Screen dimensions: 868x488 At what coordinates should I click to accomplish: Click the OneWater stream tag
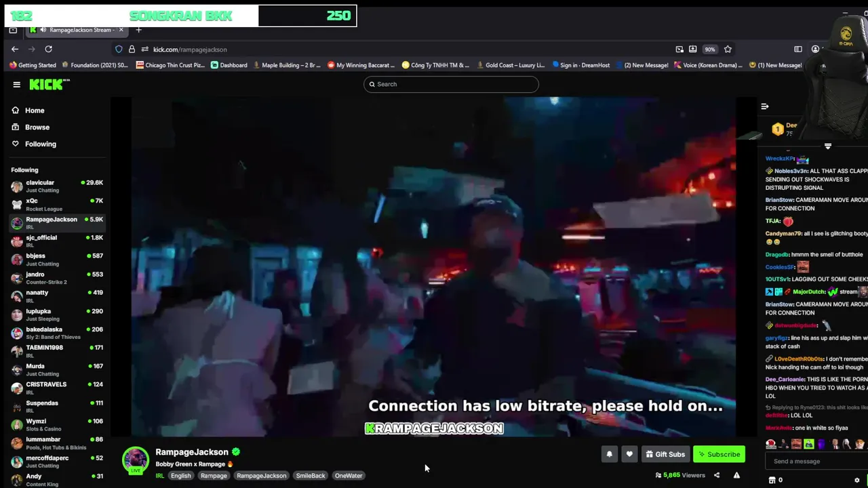click(349, 476)
